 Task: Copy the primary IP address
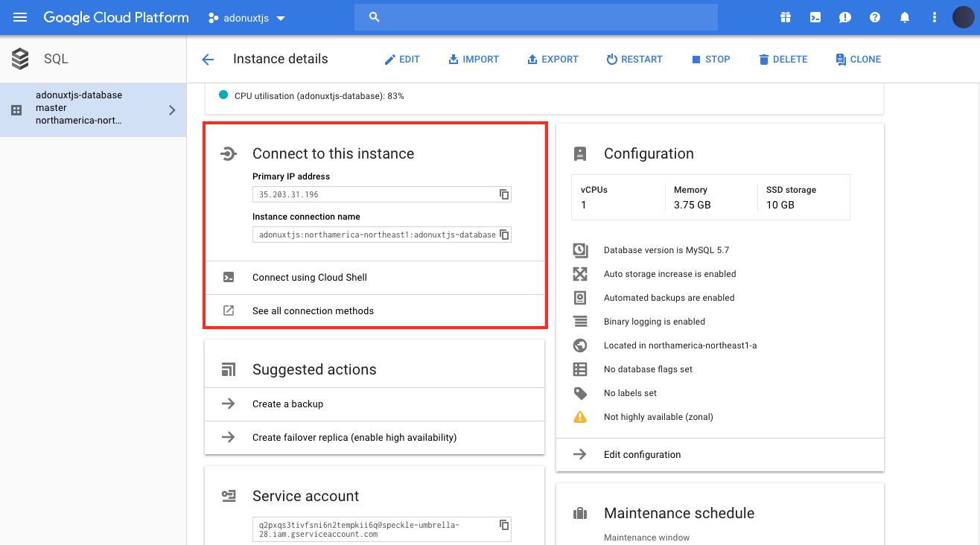pos(504,194)
